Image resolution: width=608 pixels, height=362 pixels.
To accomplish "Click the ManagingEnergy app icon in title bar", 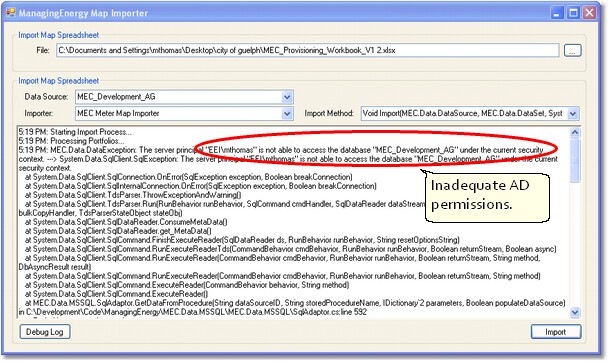I will (x=10, y=12).
